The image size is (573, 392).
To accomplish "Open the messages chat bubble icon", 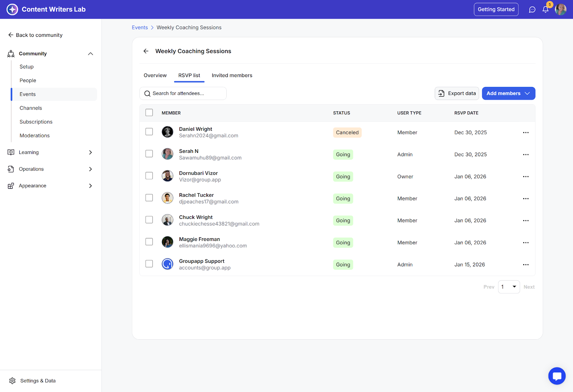I will click(x=532, y=10).
